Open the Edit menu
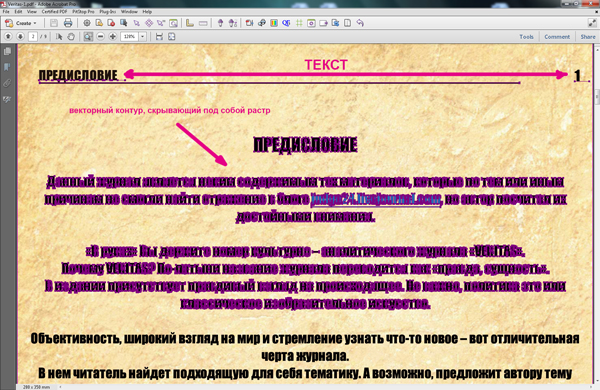The height and width of the screenshot is (390, 600). point(18,12)
